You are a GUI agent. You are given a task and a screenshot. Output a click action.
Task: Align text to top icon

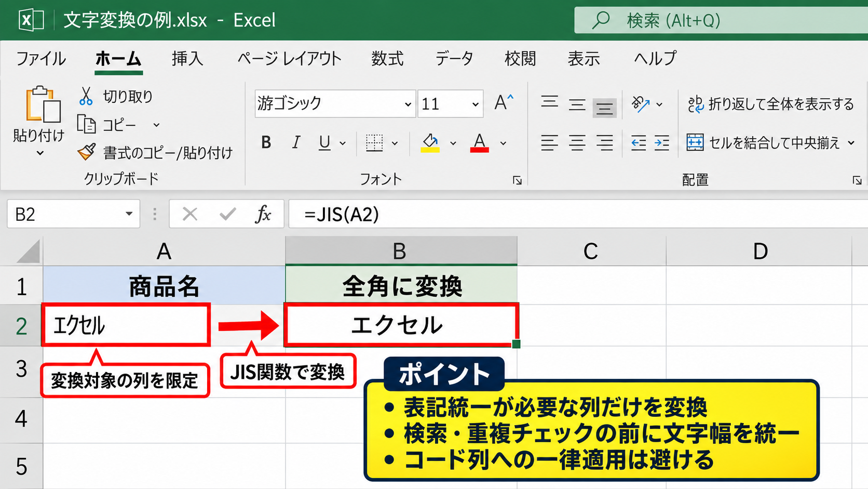(550, 101)
